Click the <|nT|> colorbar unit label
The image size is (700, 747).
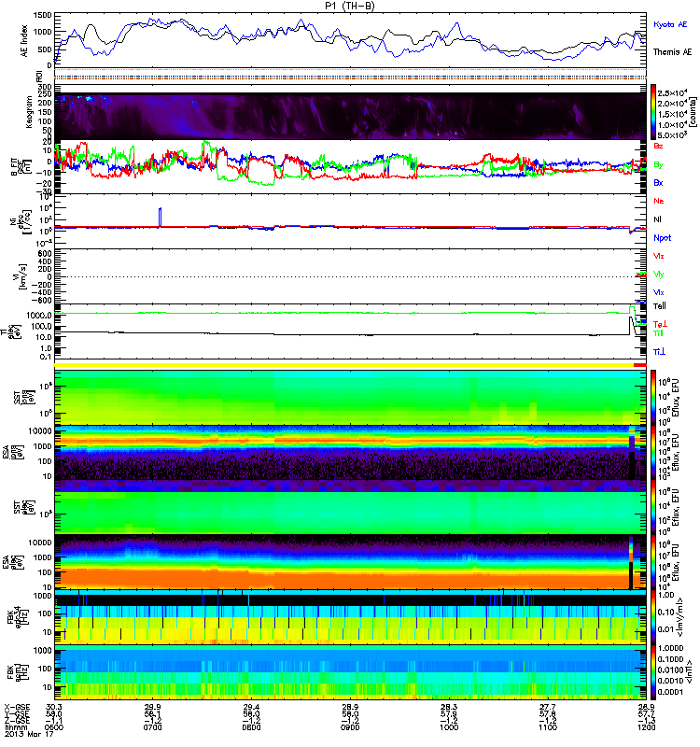click(x=689, y=672)
